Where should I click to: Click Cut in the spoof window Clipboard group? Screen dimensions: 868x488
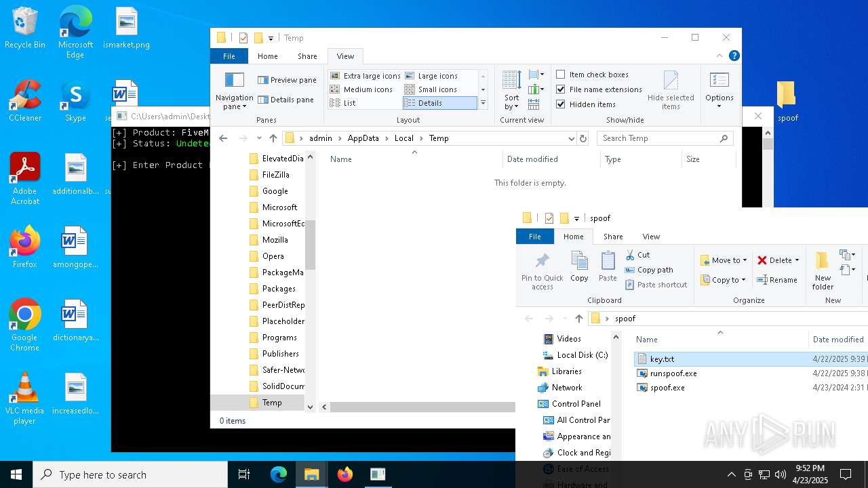click(637, 255)
